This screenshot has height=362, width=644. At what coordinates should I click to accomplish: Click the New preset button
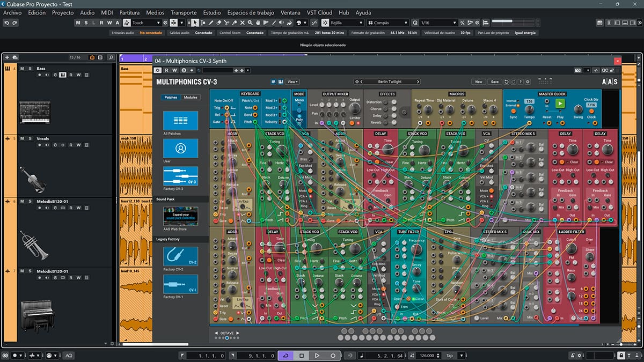(478, 82)
